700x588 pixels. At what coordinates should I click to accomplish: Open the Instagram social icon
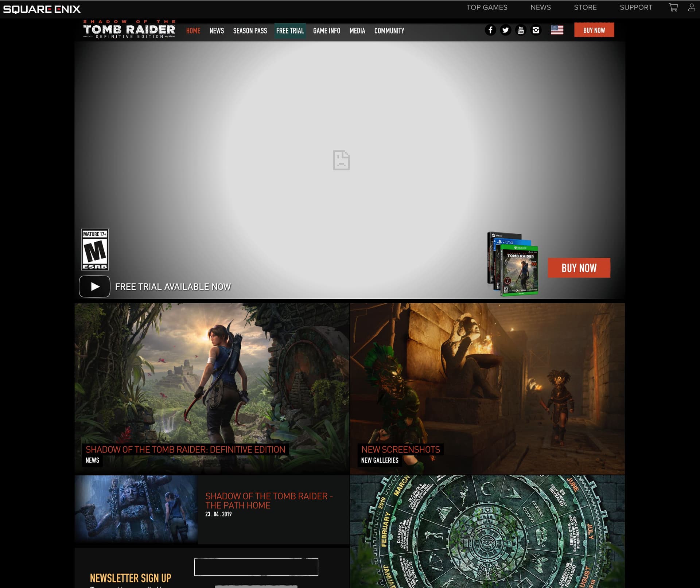pyautogui.click(x=536, y=30)
